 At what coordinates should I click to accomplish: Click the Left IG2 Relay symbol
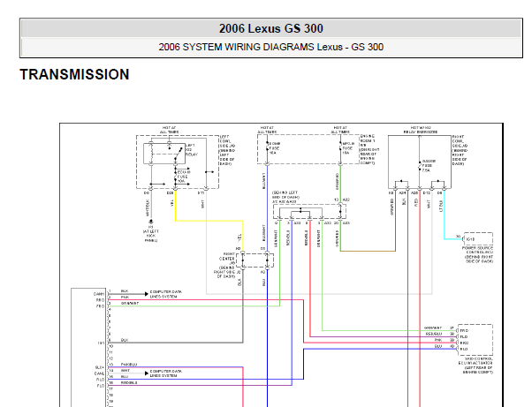tap(164, 154)
